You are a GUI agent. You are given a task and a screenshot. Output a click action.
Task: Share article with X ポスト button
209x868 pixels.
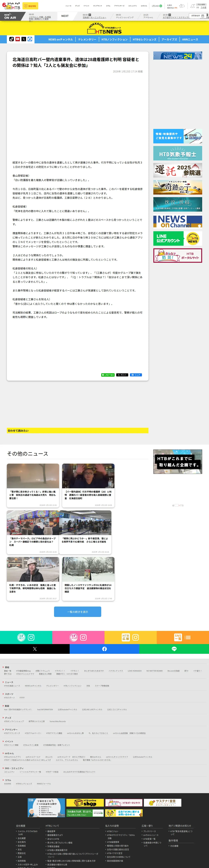coord(122,375)
